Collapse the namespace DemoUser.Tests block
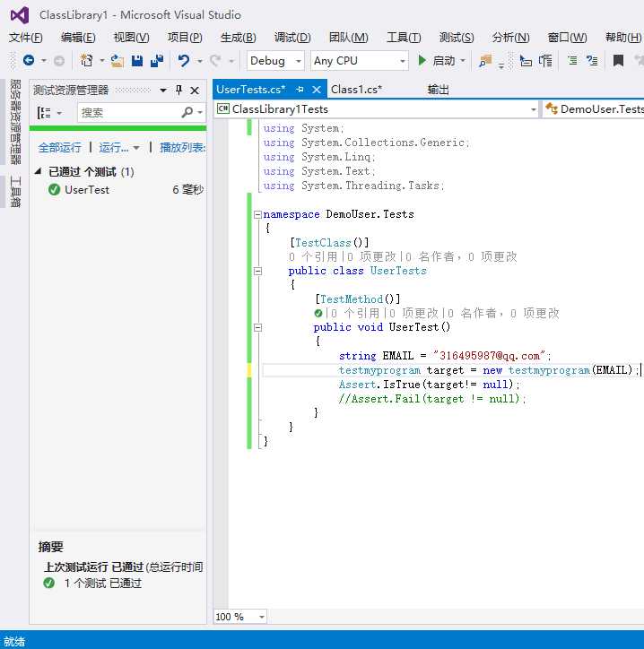 (257, 214)
